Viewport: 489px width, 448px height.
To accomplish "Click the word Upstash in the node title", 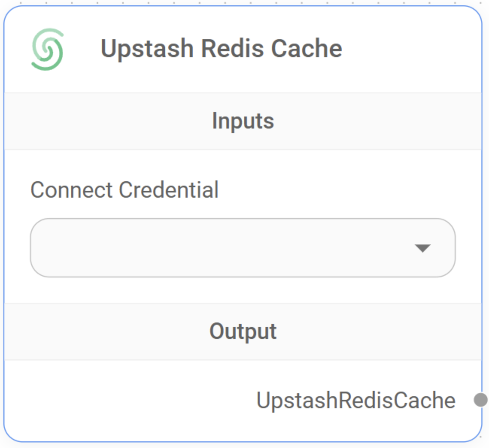I will (x=147, y=49).
